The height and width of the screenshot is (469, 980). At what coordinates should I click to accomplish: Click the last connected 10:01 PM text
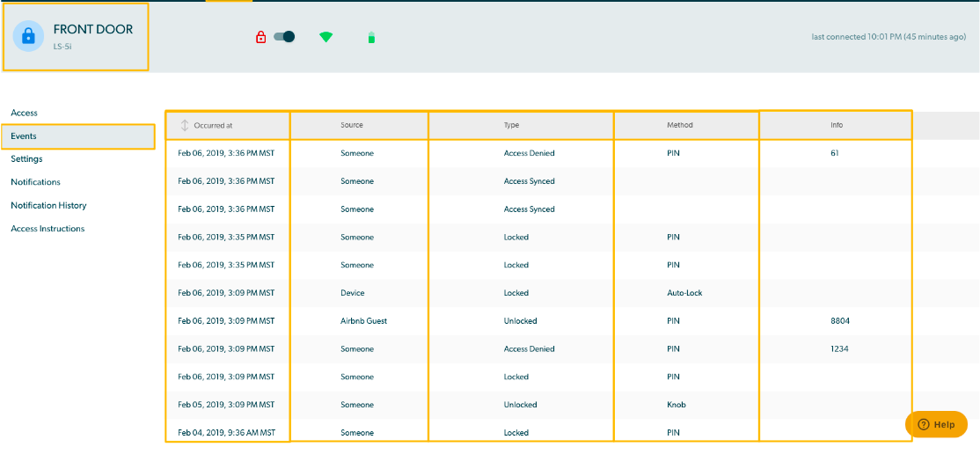coord(889,37)
